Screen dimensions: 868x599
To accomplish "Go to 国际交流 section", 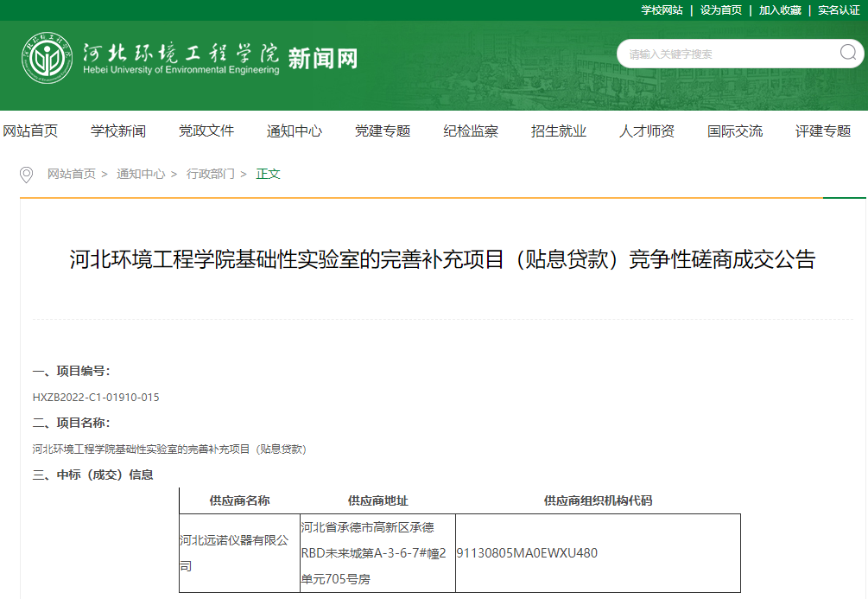I will [735, 131].
